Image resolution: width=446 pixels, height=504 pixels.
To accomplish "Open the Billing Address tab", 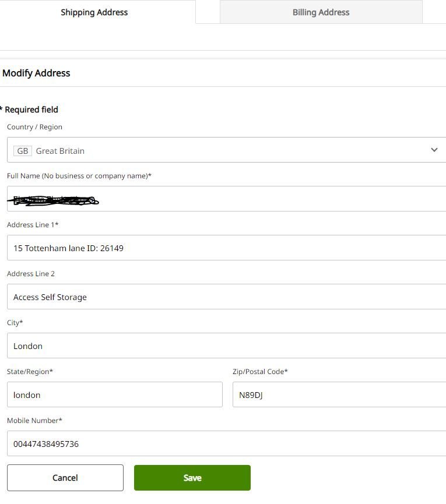I will tap(321, 12).
